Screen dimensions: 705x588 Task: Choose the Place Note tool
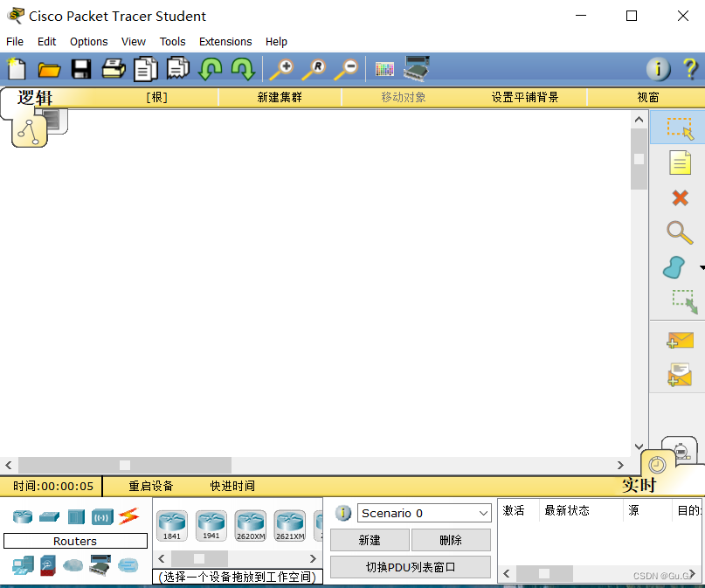tap(680, 163)
